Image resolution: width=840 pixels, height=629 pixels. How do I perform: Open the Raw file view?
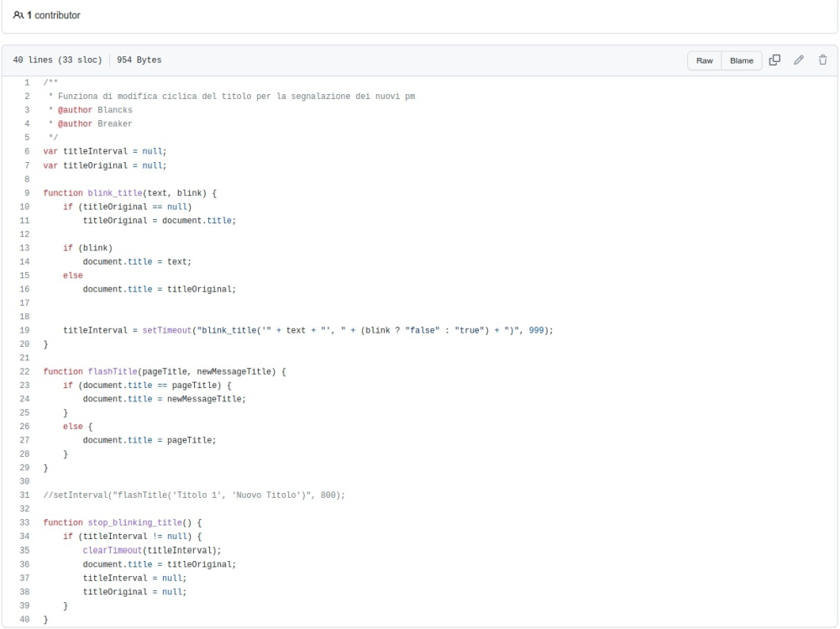[705, 60]
